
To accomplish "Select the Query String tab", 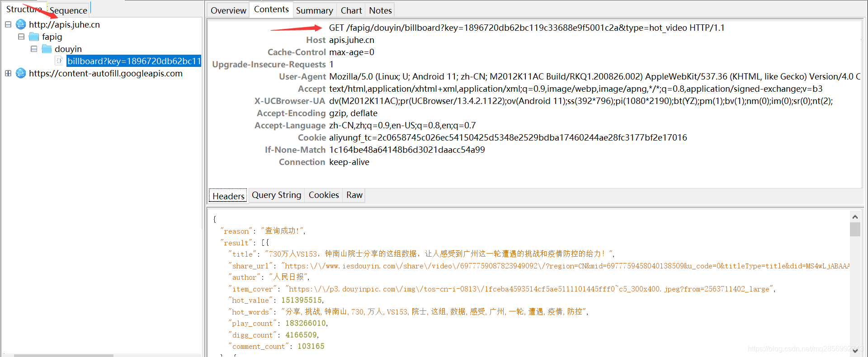I will click(x=276, y=195).
